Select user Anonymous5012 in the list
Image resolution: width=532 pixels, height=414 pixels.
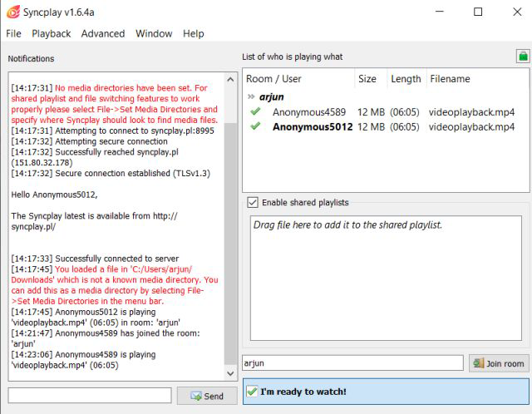(x=313, y=127)
